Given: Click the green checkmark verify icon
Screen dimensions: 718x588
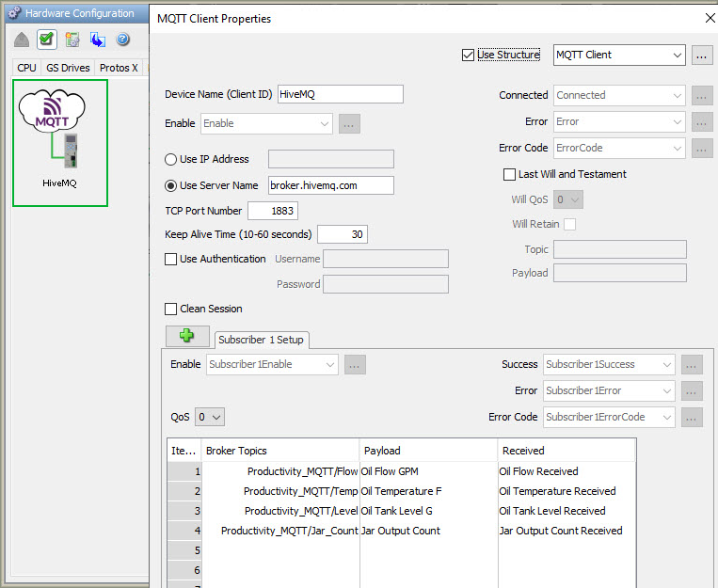Looking at the screenshot, I should click(47, 40).
